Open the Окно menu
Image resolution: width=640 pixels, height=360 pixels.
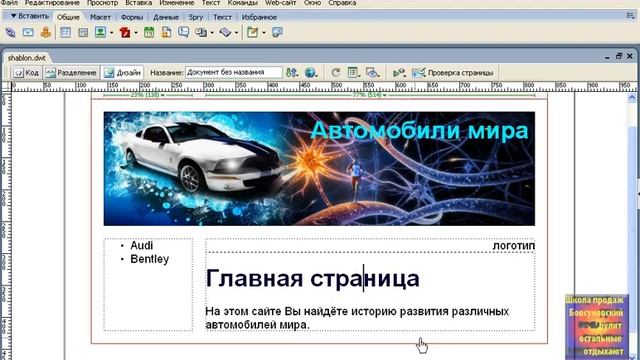pyautogui.click(x=312, y=3)
